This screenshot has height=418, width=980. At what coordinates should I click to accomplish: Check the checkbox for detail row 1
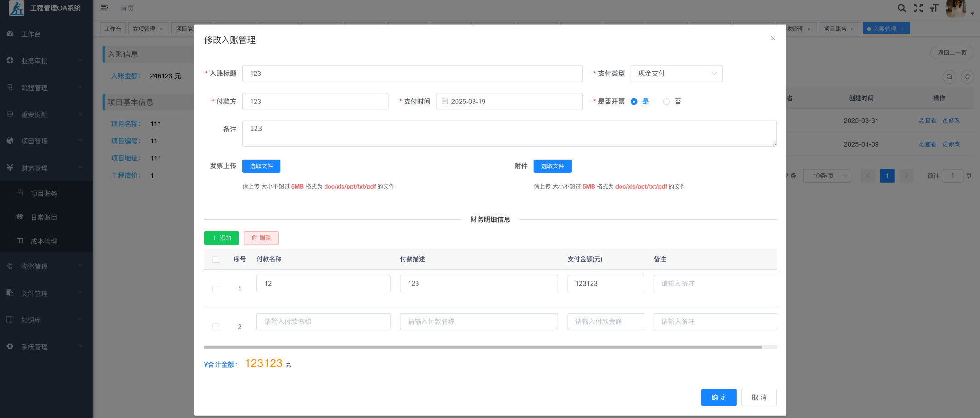pyautogui.click(x=216, y=289)
